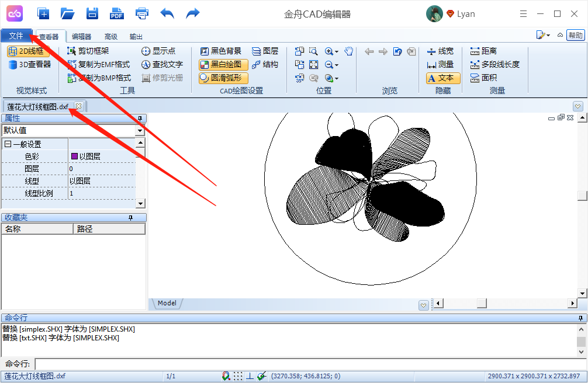Open the default value (默认值) dropdown
The width and height of the screenshot is (588, 383).
click(x=140, y=131)
